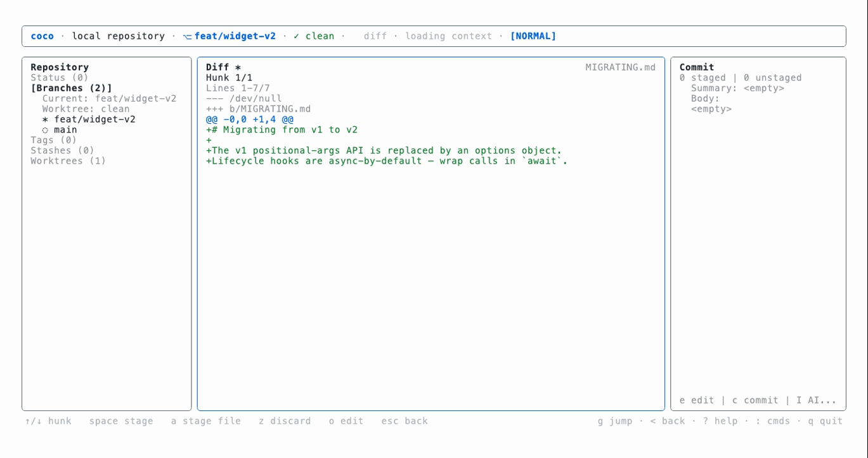868x458 pixels.
Task: Click the Commit panel title
Action: 697,67
